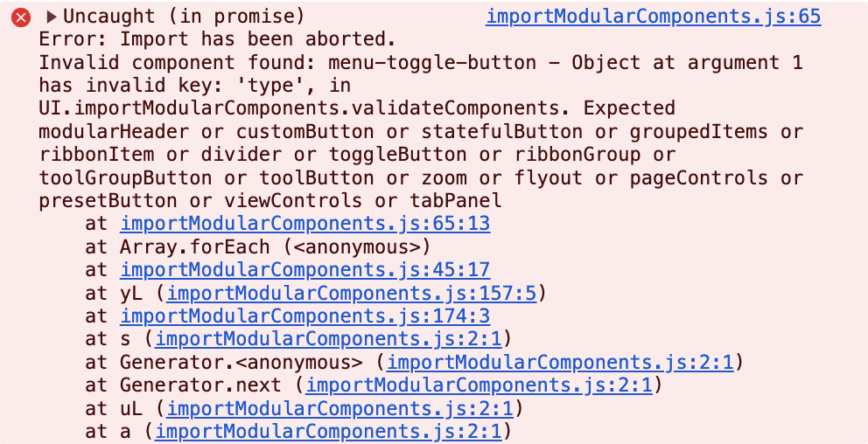Click the red error icon
This screenshot has height=444, width=868.
click(20, 17)
